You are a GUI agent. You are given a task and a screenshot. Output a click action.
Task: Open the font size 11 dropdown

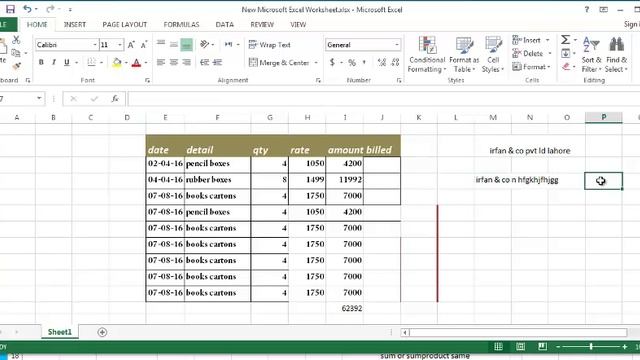[120, 44]
